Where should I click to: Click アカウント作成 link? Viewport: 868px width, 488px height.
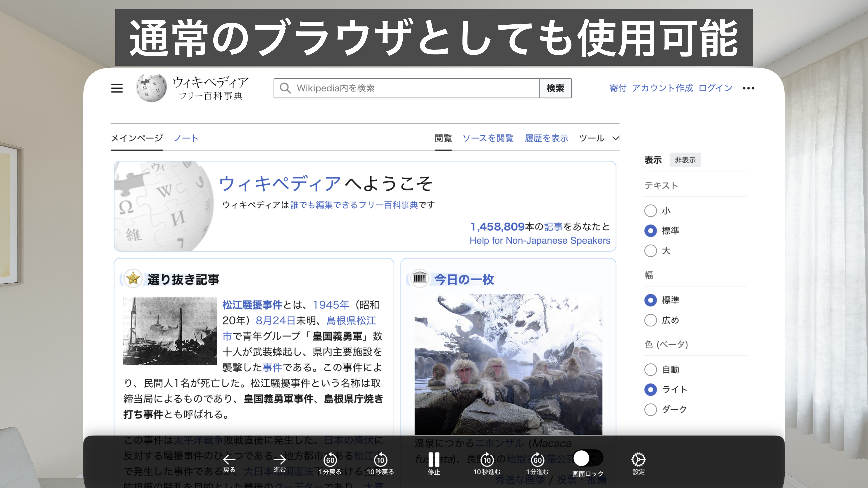662,88
